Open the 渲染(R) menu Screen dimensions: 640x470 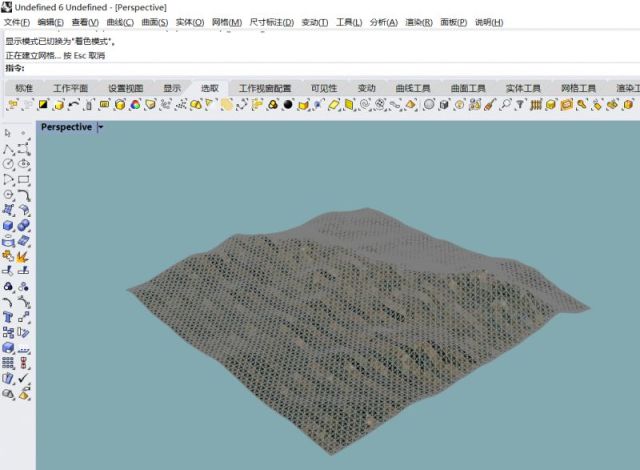point(419,22)
